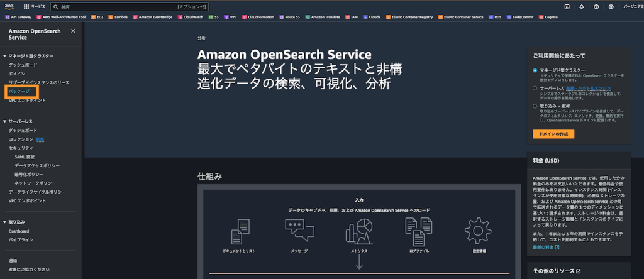644x279 pixels.
Task: Click the 検索 search field
Action: pos(130,6)
